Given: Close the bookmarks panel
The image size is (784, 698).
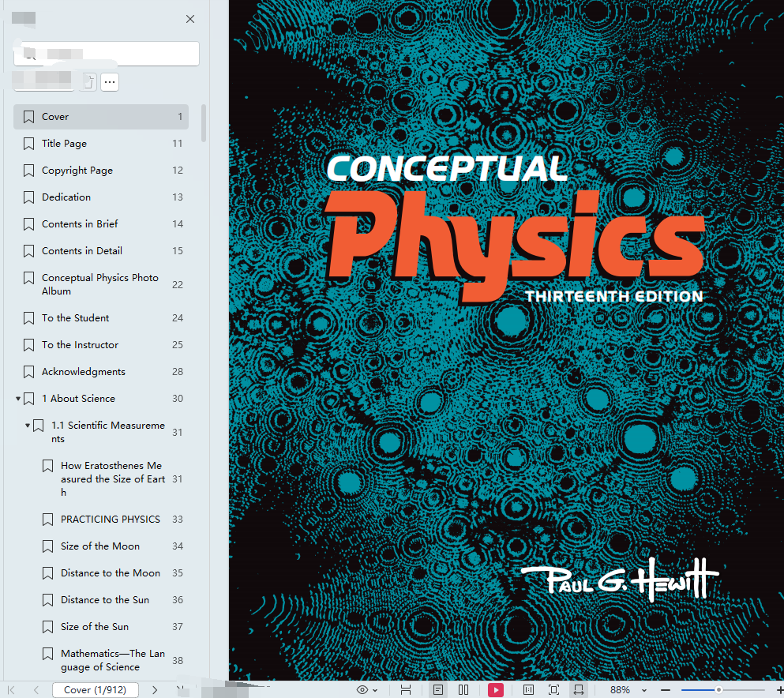Looking at the screenshot, I should [190, 19].
